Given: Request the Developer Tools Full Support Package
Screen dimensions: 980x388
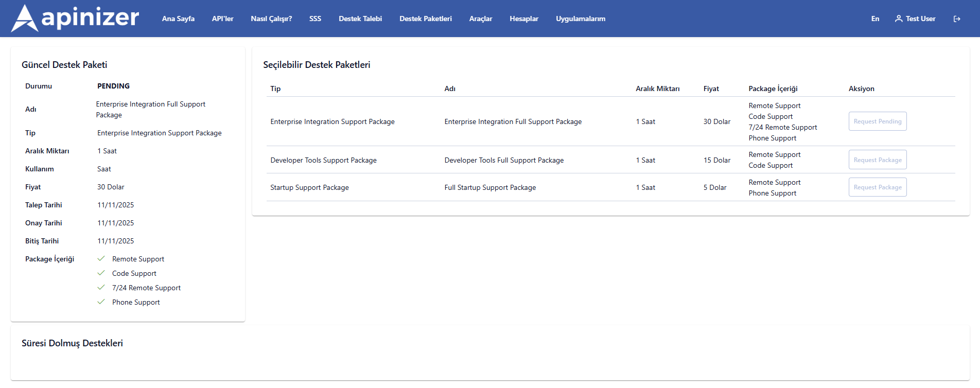Looking at the screenshot, I should (x=878, y=160).
